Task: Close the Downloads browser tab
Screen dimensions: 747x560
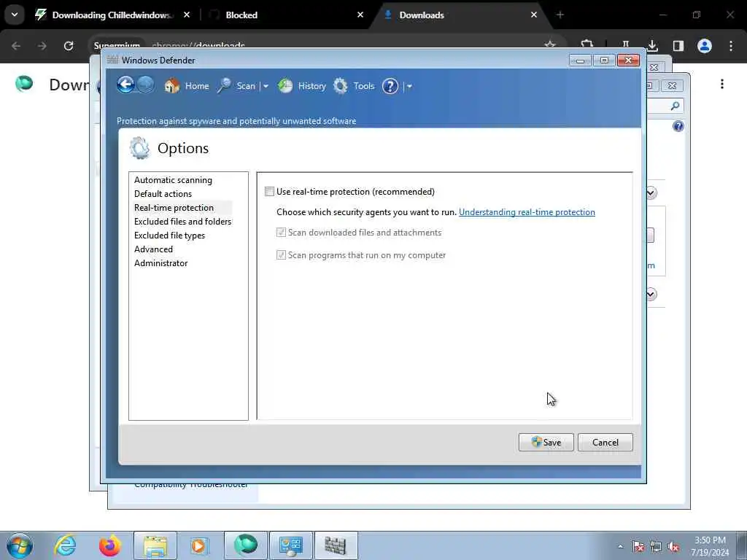Action: pyautogui.click(x=534, y=15)
